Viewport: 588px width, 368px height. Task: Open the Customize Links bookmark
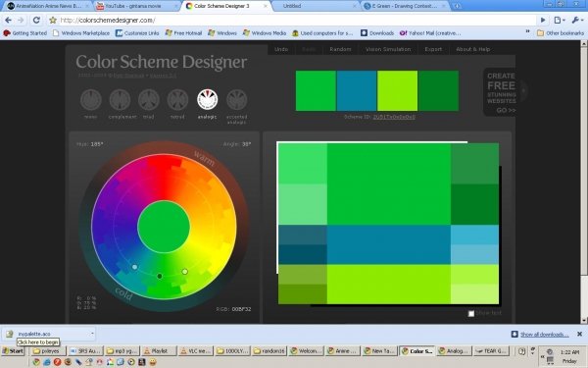click(137, 33)
